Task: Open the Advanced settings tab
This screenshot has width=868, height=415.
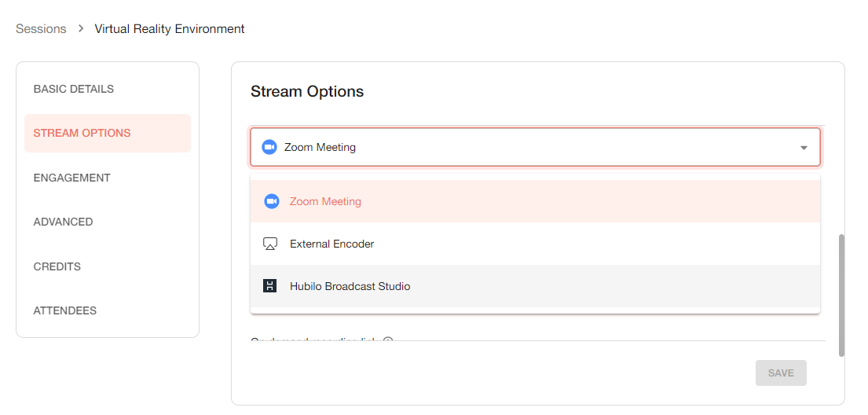Action: point(64,222)
